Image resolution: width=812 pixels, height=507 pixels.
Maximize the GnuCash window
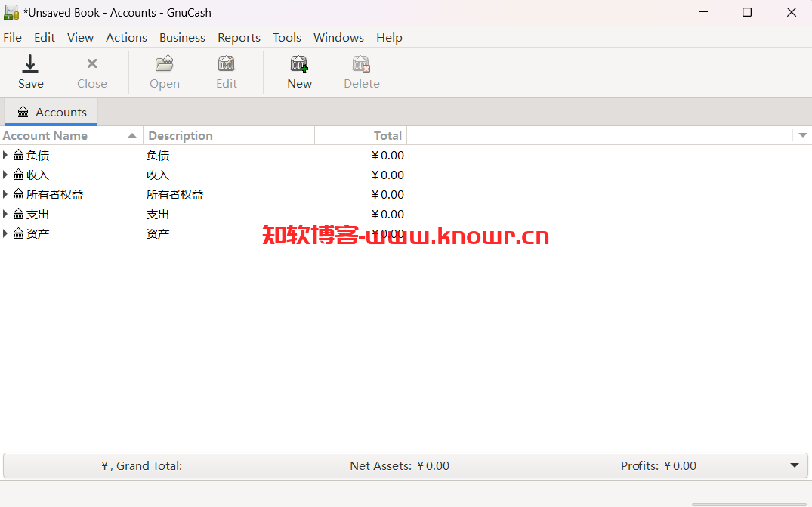point(747,12)
